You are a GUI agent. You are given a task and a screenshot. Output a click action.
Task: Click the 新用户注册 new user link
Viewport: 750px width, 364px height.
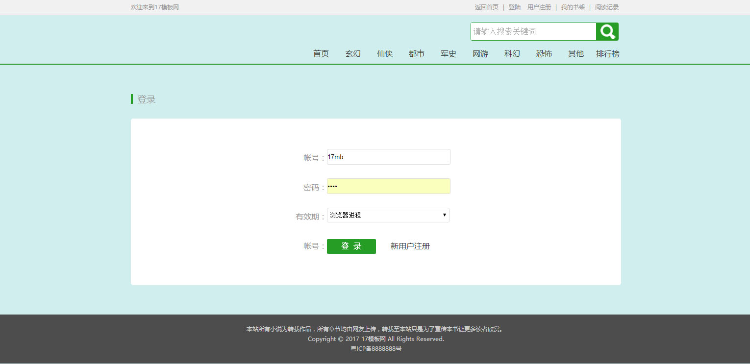click(410, 246)
